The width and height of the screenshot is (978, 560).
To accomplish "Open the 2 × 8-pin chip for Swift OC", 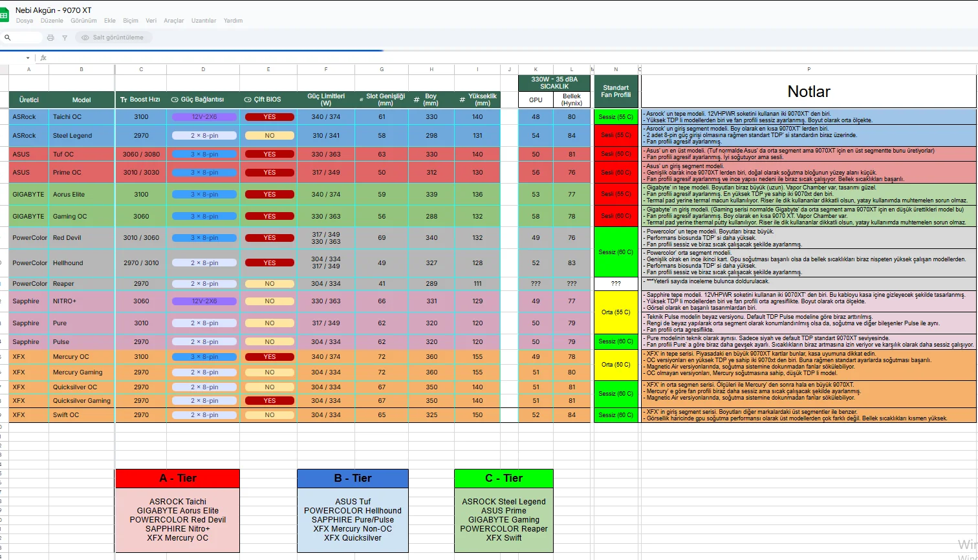I will [204, 415].
